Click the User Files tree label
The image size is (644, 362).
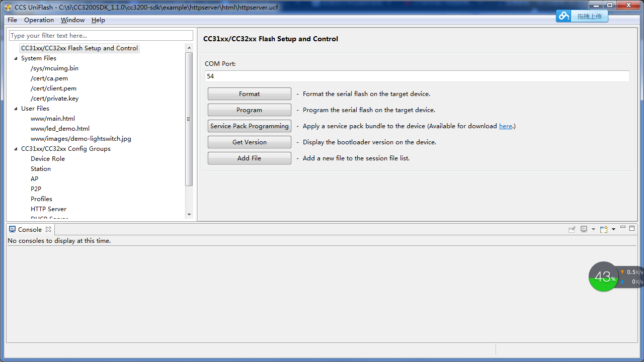tap(35, 109)
